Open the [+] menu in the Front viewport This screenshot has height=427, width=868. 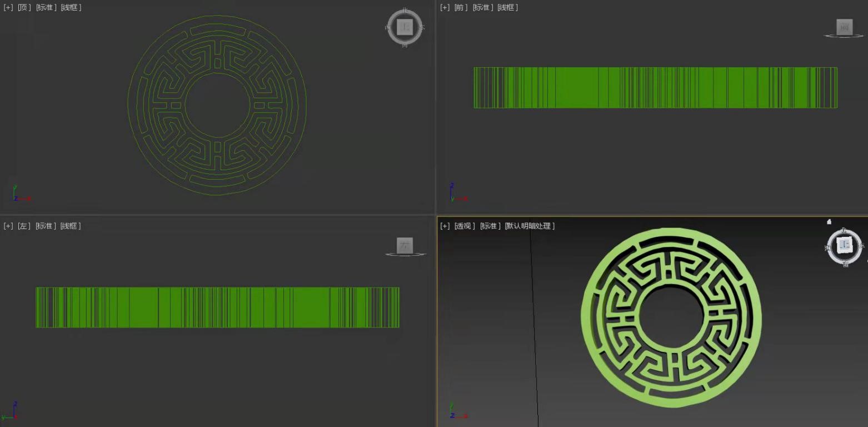click(445, 7)
